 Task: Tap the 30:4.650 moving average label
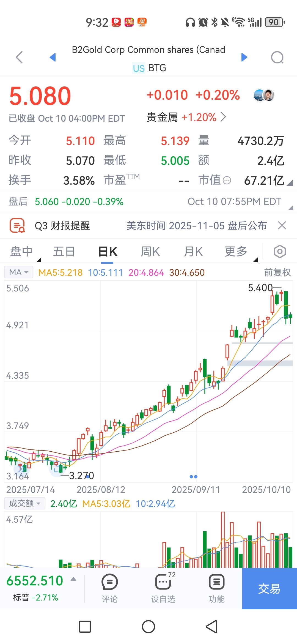coord(187,272)
